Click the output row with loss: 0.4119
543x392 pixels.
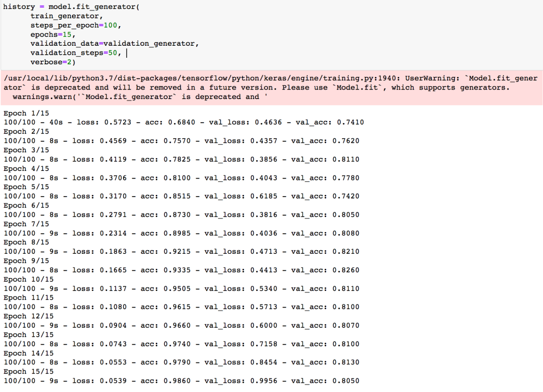click(x=182, y=160)
